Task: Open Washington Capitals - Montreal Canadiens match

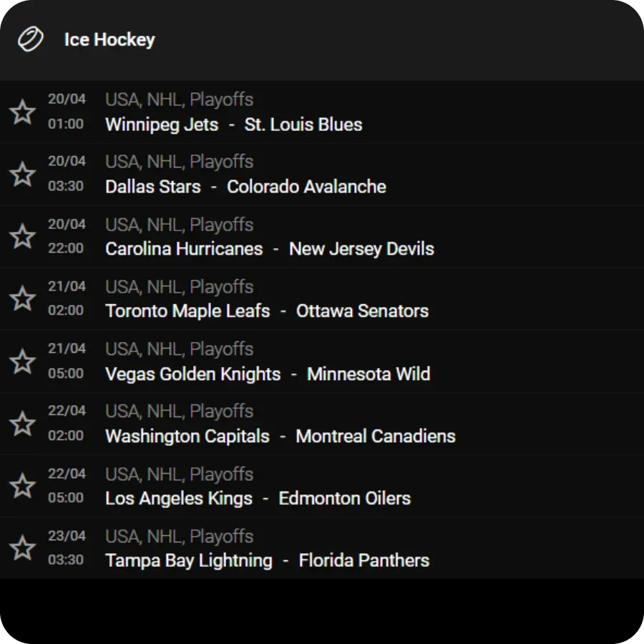Action: [322, 424]
